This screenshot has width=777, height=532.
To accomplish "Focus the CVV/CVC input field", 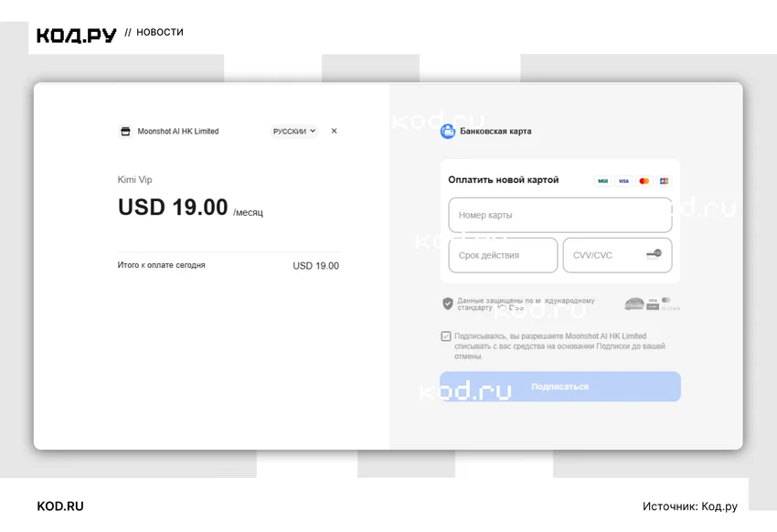I will pos(617,255).
